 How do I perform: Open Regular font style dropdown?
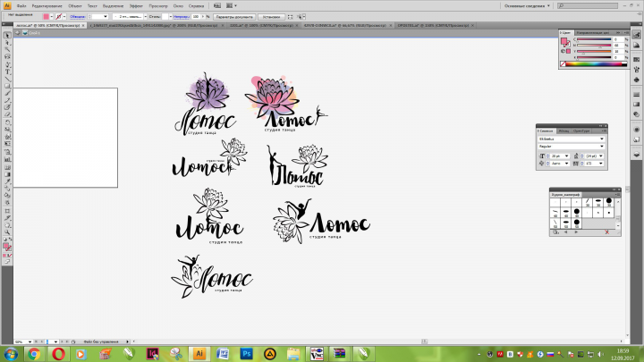point(602,147)
